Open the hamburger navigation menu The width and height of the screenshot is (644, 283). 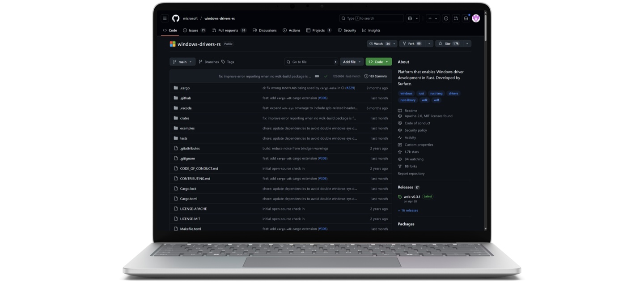pos(165,18)
